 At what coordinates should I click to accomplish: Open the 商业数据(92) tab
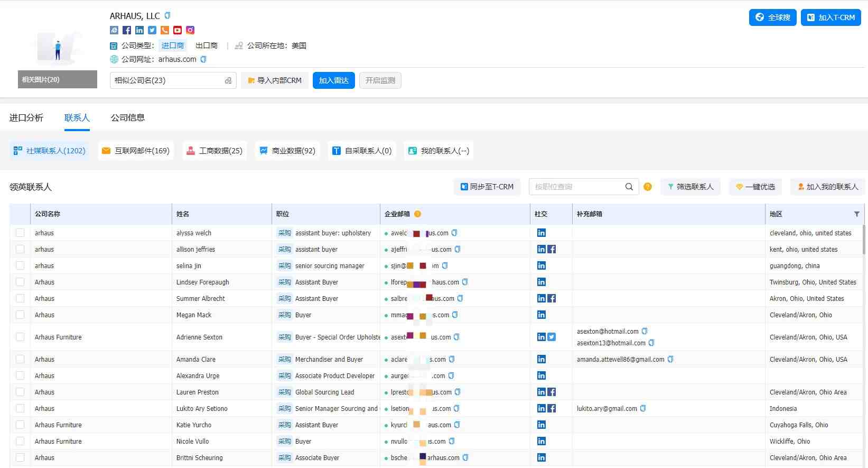click(287, 151)
